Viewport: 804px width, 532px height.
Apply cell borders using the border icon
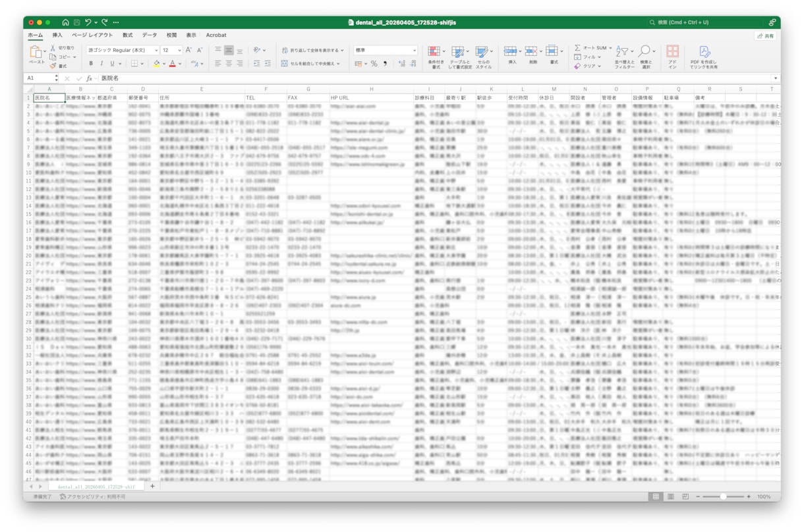point(134,64)
